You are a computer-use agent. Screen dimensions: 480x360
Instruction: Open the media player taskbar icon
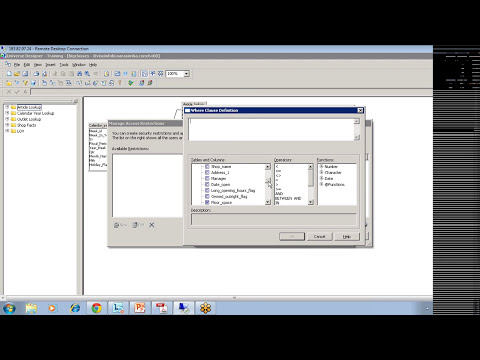point(52,308)
